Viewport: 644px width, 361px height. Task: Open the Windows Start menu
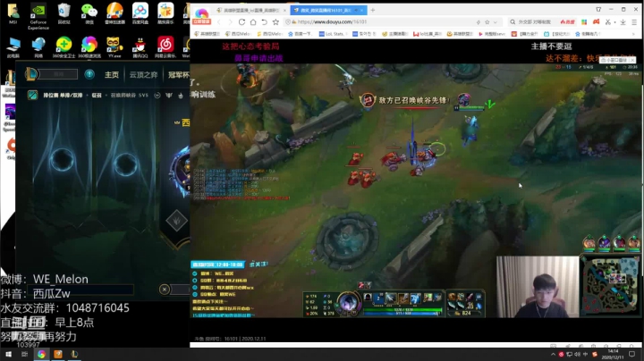pos(8,354)
